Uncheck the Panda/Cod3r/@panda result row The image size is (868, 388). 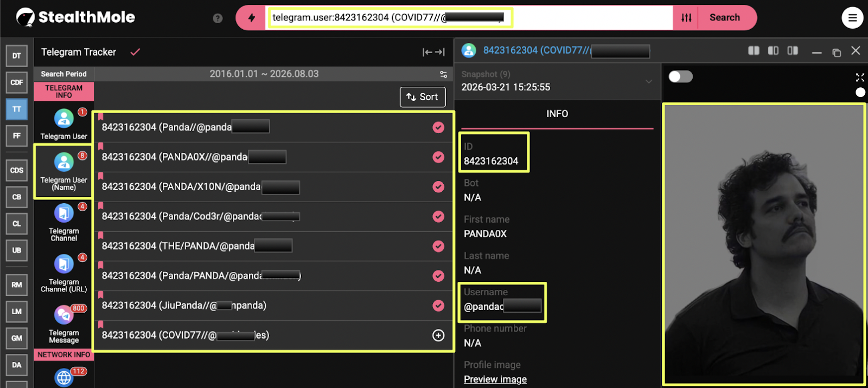coord(438,216)
